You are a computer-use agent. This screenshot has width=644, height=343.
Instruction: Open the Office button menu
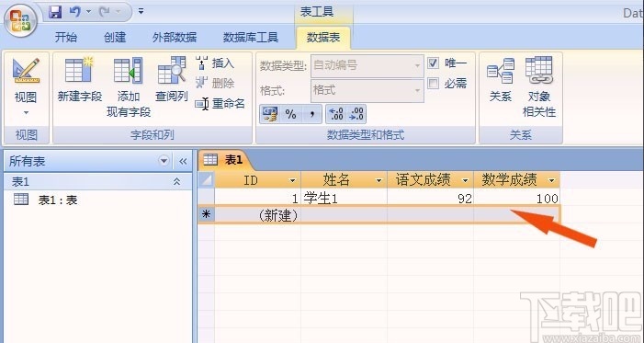click(19, 20)
